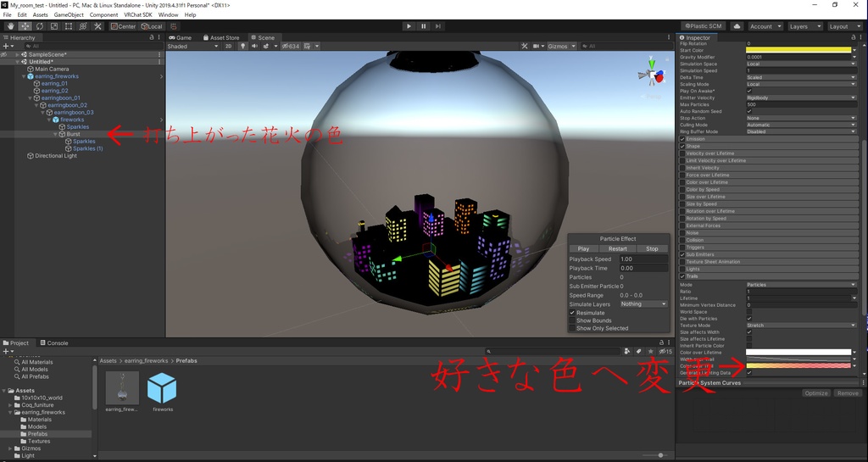The height and width of the screenshot is (462, 868).
Task: Select the Scale tool
Action: [54, 26]
